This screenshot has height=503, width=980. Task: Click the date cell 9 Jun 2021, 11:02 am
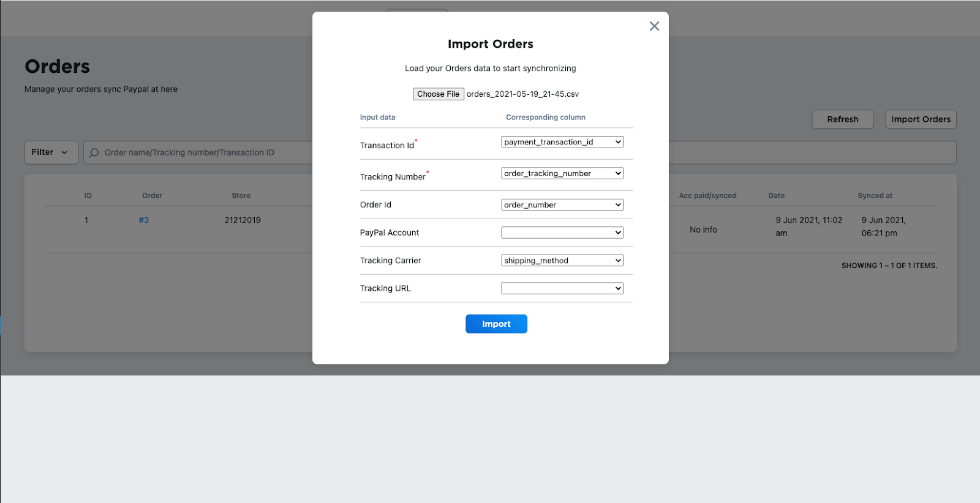pos(809,226)
